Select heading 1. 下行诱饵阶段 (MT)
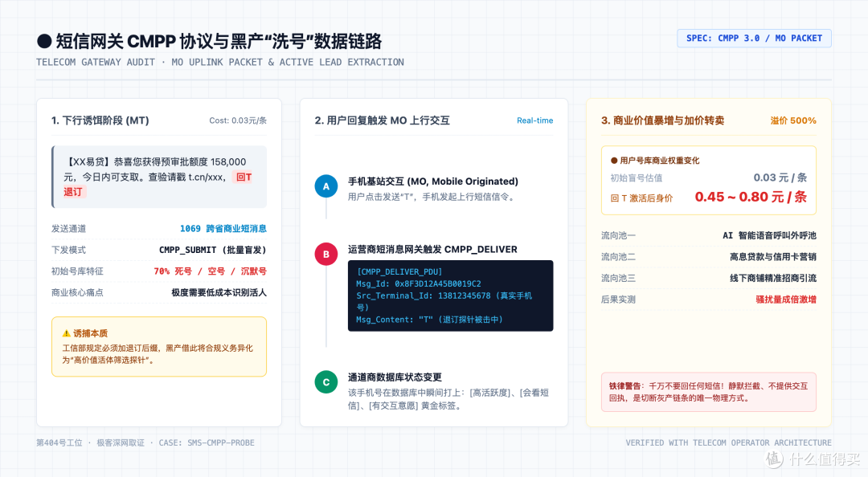The width and height of the screenshot is (868, 477). pyautogui.click(x=100, y=120)
